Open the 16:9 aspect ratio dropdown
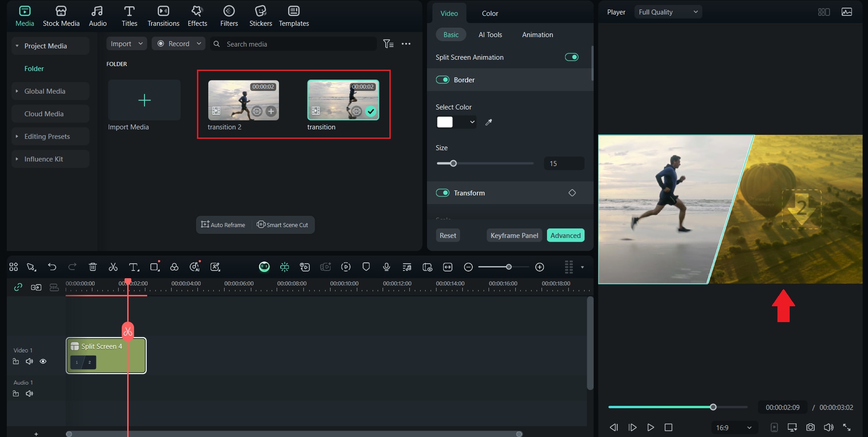 coord(734,427)
